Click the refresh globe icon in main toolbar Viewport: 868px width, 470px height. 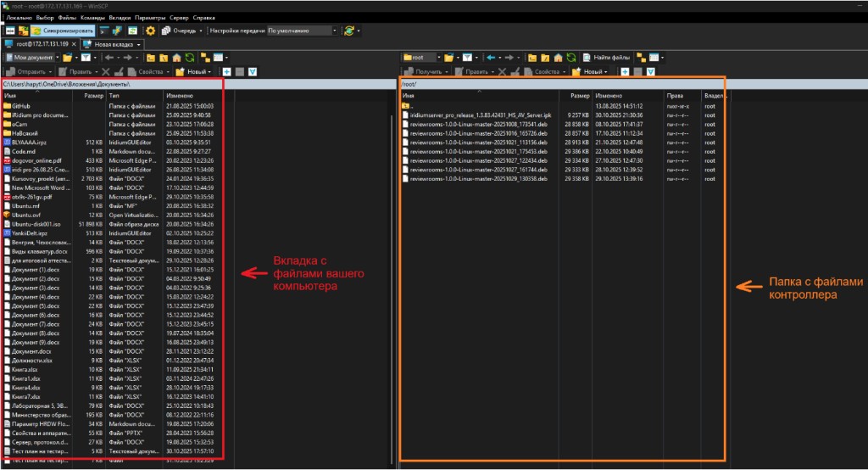coord(348,31)
